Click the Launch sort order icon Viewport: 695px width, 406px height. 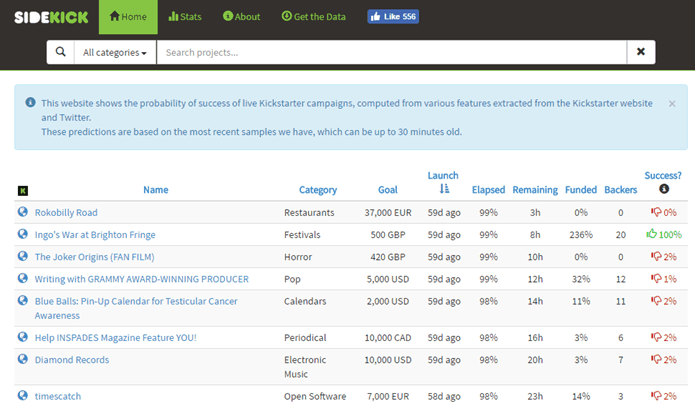click(444, 189)
